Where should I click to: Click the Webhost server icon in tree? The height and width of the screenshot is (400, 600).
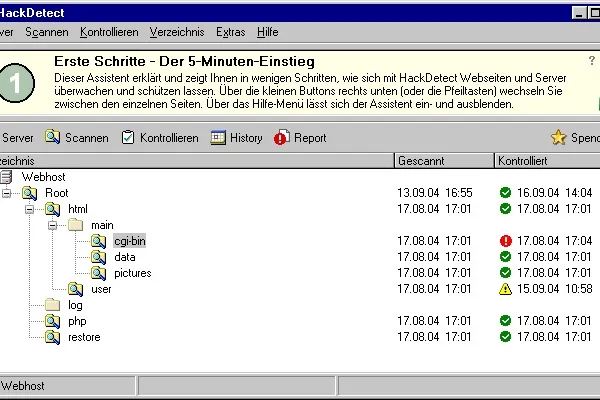coord(6,177)
